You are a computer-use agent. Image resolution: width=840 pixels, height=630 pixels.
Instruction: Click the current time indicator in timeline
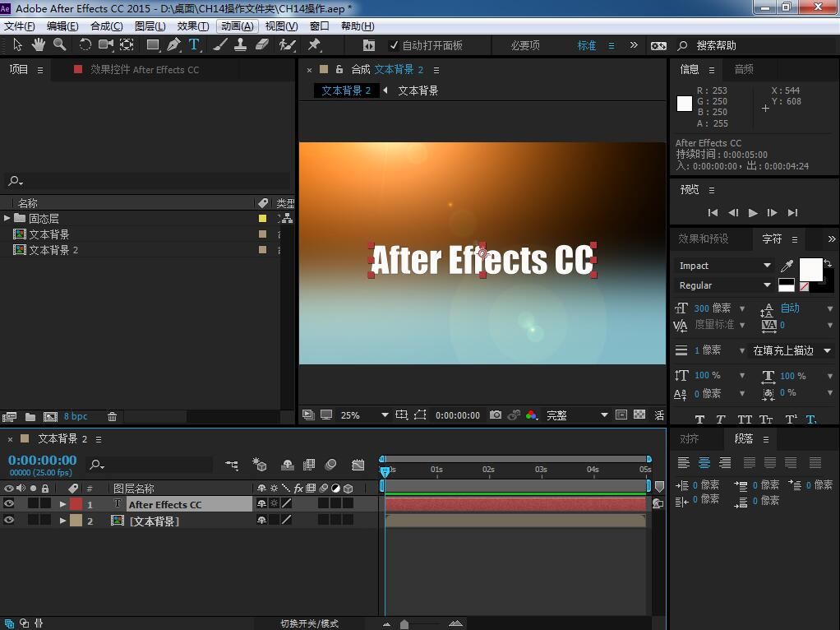pyautogui.click(x=385, y=471)
